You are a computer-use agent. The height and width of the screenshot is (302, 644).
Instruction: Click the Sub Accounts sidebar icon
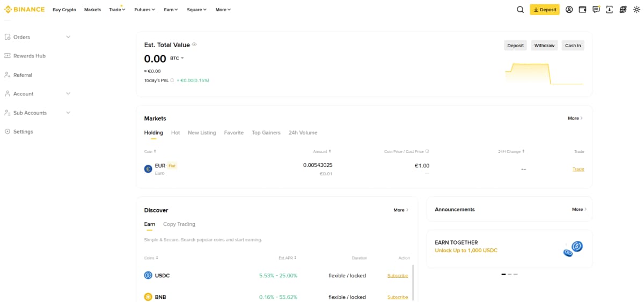point(8,113)
